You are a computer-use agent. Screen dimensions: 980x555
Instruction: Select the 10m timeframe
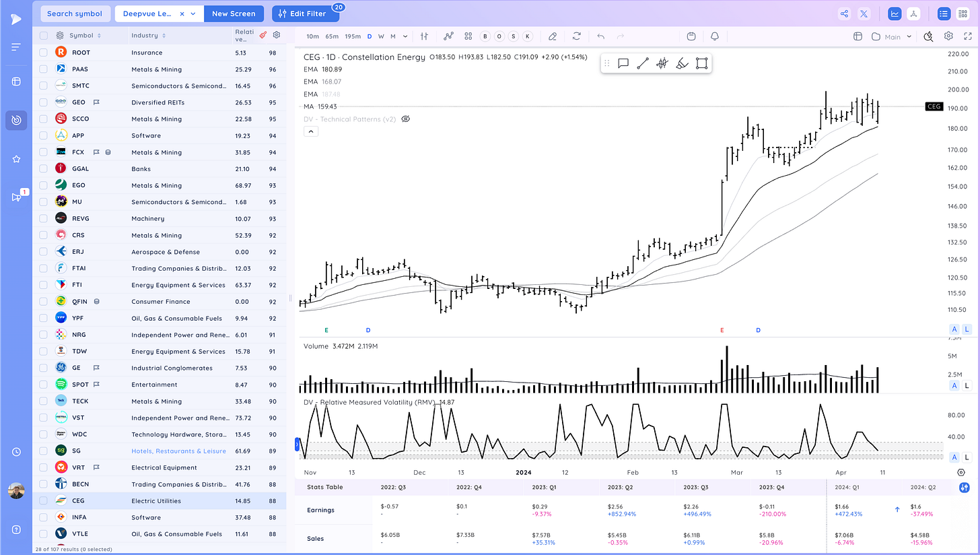312,36
